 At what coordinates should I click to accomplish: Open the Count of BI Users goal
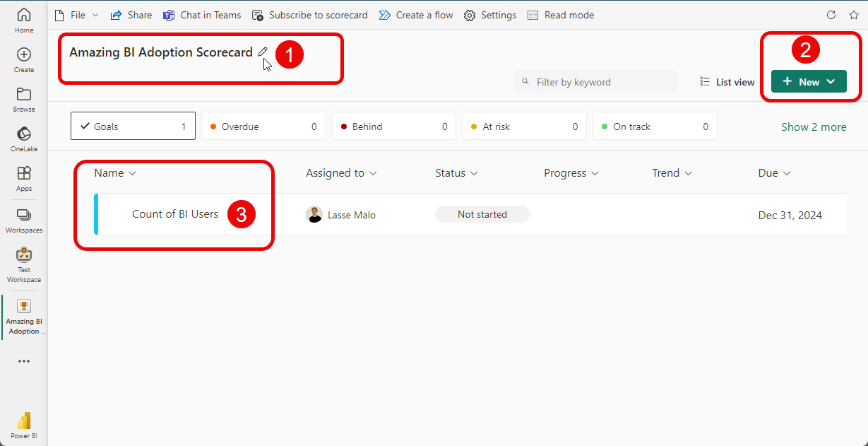tap(175, 214)
